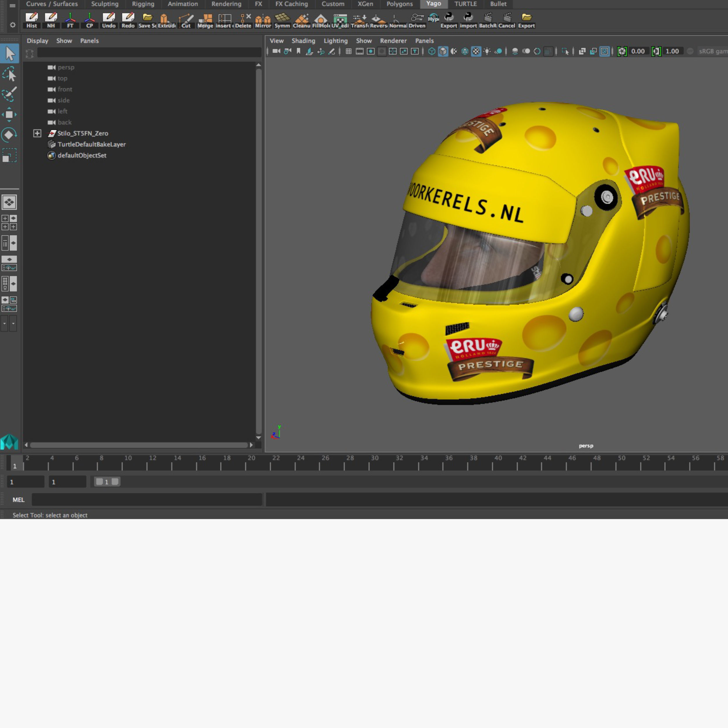728x728 pixels.
Task: Open the Rendering menu
Action: 226,4
